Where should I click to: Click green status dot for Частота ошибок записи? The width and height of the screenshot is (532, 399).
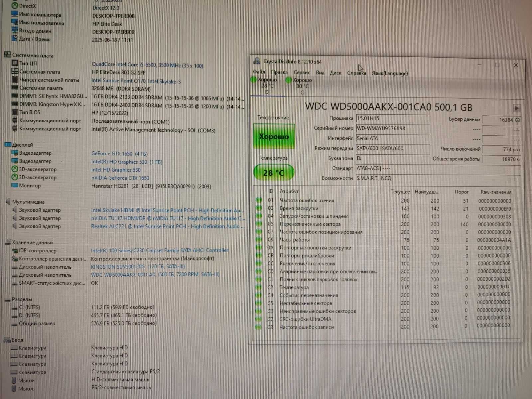(259, 327)
